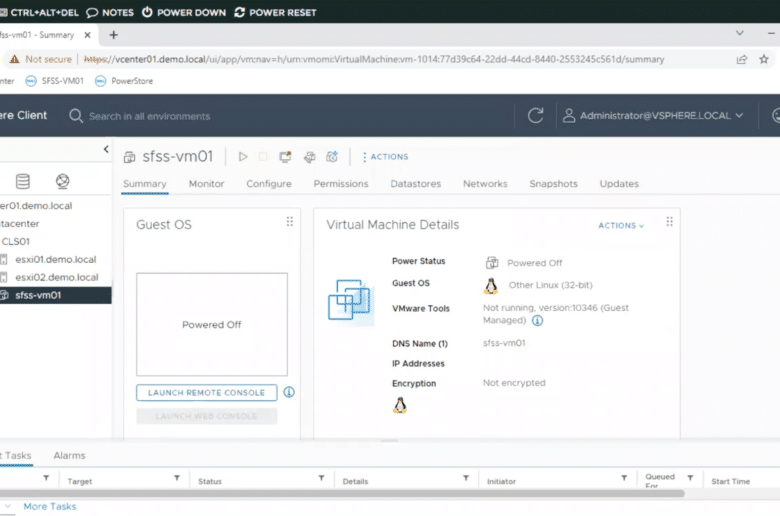780x516 pixels.
Task: Open a new browser tab with plus
Action: 113,35
